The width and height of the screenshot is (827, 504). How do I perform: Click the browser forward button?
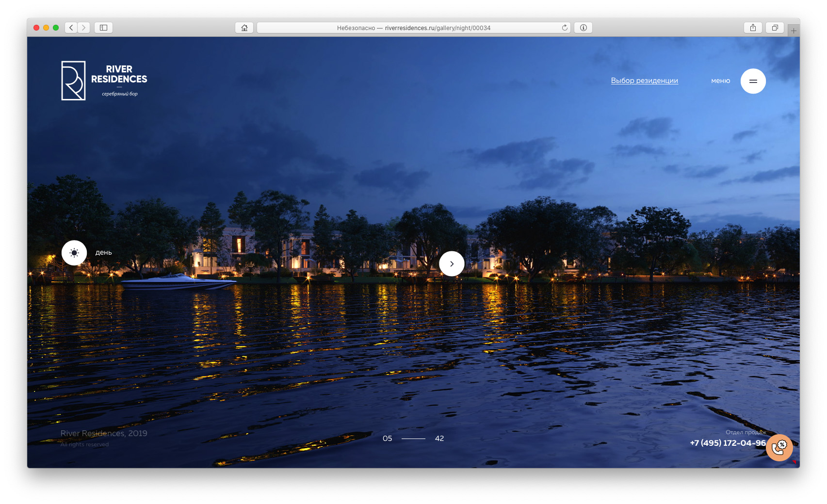point(83,28)
